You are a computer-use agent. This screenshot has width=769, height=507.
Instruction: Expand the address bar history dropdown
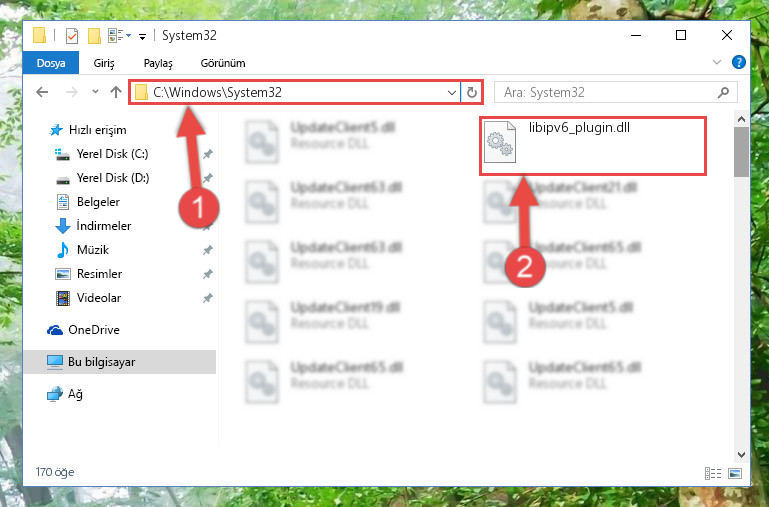coord(452,92)
